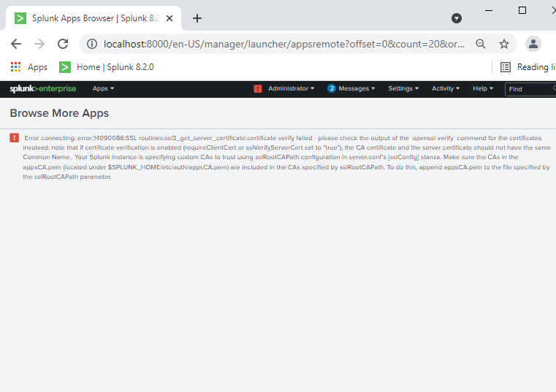Open the Home | Splunk 8.2.0 bookmark

coord(107,67)
